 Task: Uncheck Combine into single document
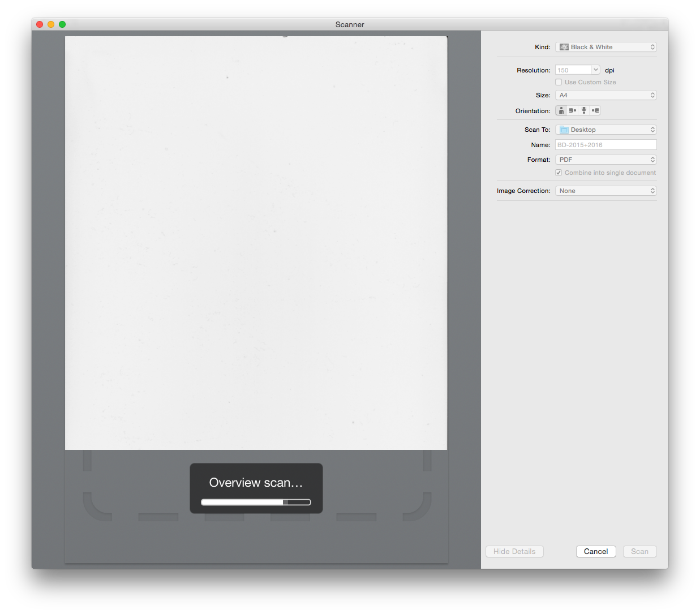tap(559, 173)
